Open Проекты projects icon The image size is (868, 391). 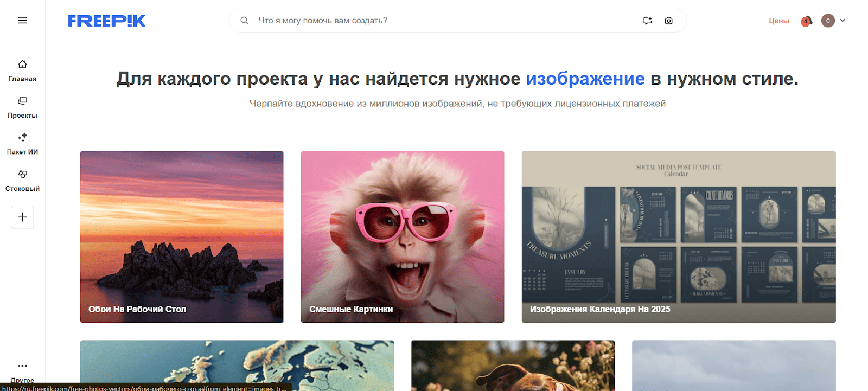click(x=22, y=101)
